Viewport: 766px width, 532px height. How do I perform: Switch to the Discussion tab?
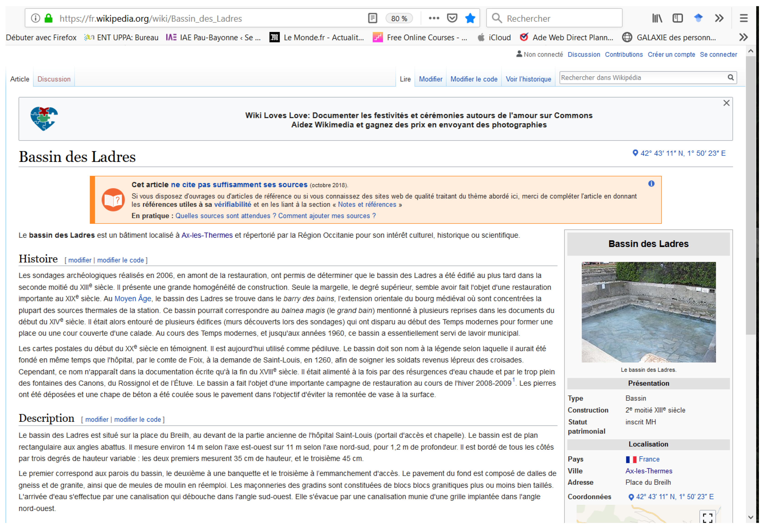[54, 79]
